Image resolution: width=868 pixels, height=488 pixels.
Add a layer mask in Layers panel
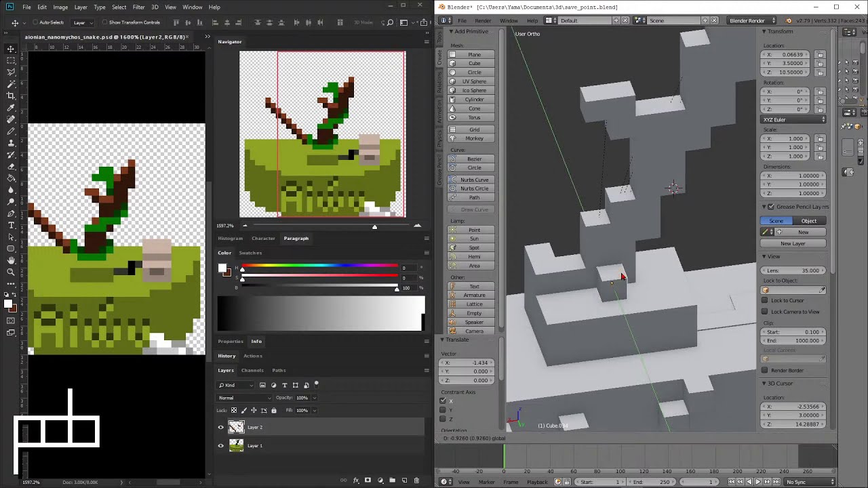[x=368, y=481]
